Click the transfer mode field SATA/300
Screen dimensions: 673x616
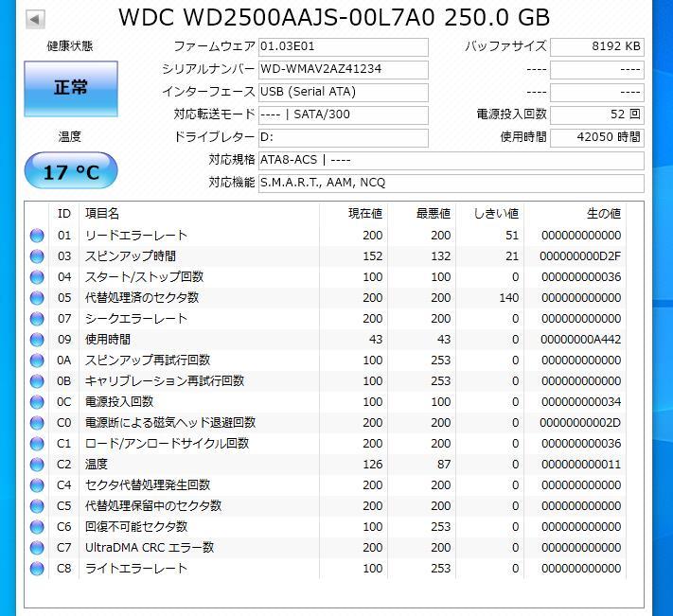(x=344, y=114)
